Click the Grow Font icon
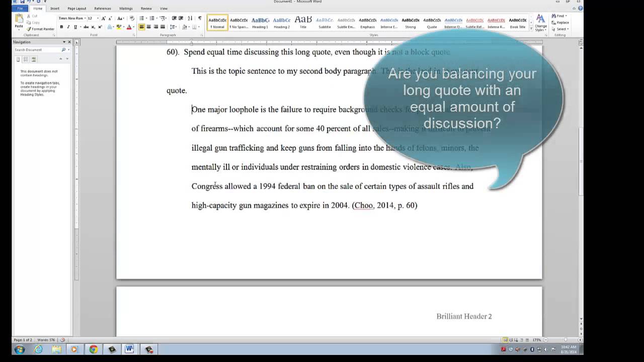Viewport: 644px width, 362px height. (x=104, y=18)
